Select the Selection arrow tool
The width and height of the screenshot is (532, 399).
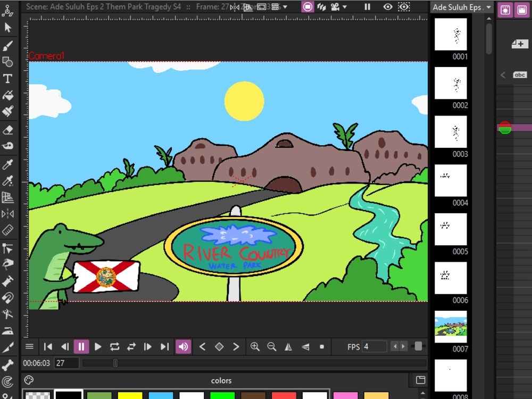pyautogui.click(x=7, y=28)
